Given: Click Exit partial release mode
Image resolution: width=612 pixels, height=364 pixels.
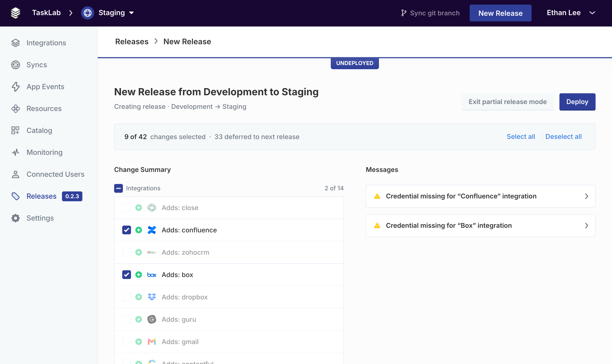Looking at the screenshot, I should point(508,102).
